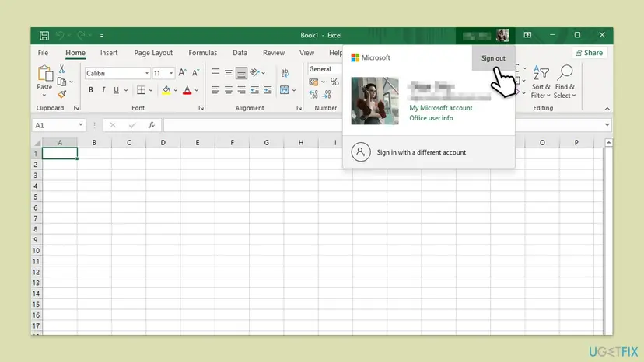This screenshot has width=644, height=362.
Task: Click Ribbon Display Options icon
Action: coord(527,35)
